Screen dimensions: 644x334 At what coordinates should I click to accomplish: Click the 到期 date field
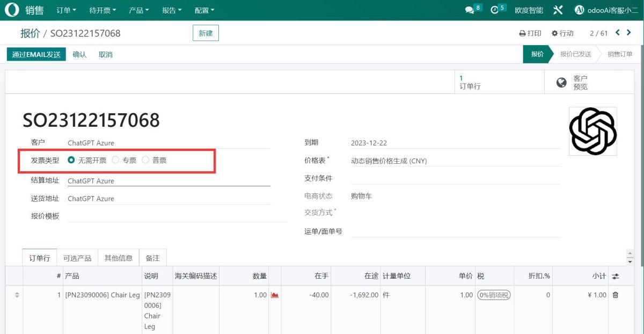coord(455,143)
